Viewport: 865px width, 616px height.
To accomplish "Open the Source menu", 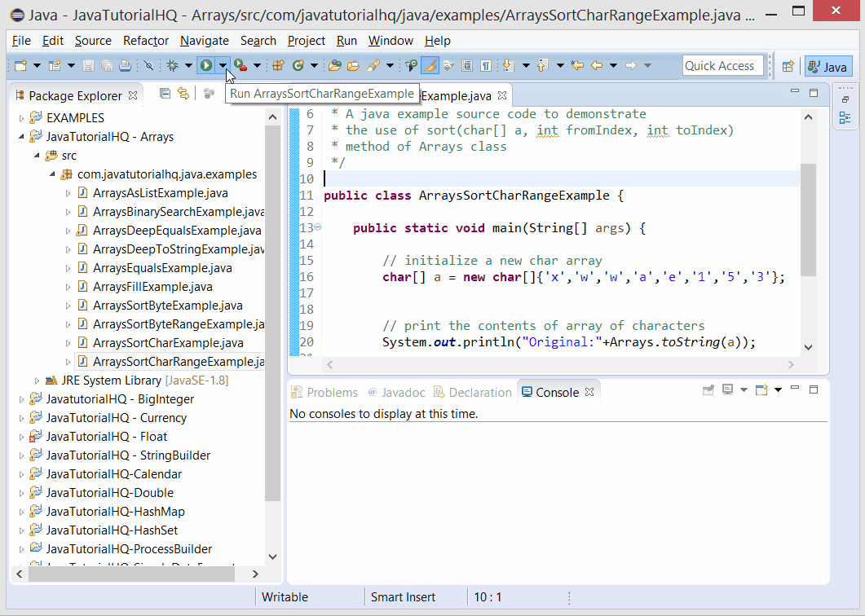I will (x=93, y=41).
